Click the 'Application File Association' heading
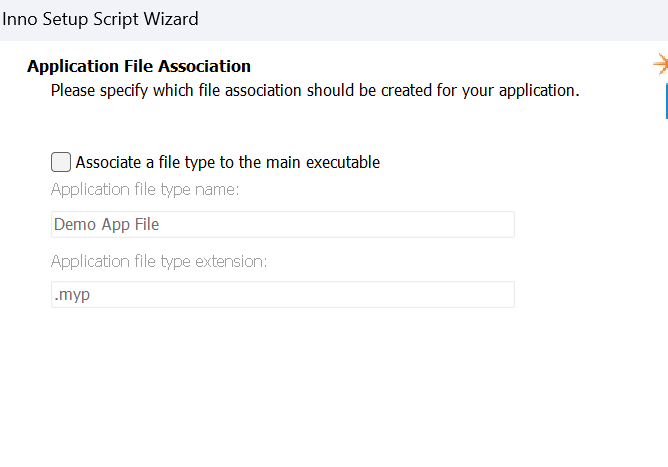Viewport: 668px width, 467px height. click(x=139, y=66)
